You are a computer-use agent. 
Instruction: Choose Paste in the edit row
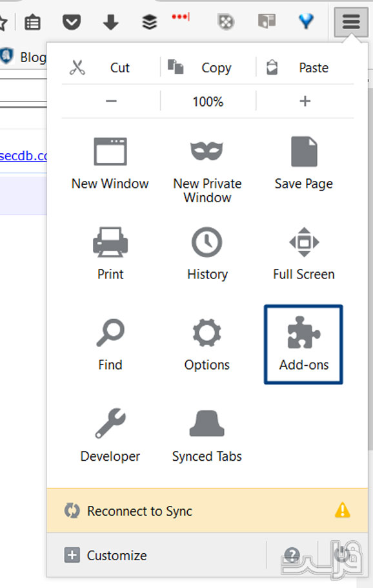tap(305, 67)
